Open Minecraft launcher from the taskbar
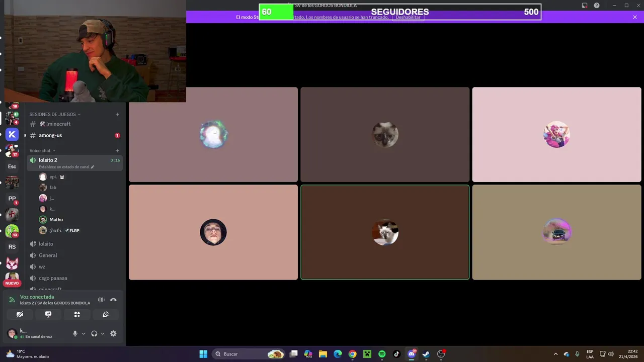The height and width of the screenshot is (362, 644). point(367,354)
